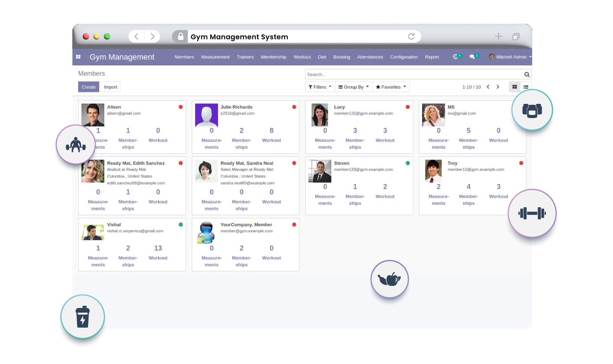Select the kanban grid view icon
613x364 pixels.
point(515,87)
